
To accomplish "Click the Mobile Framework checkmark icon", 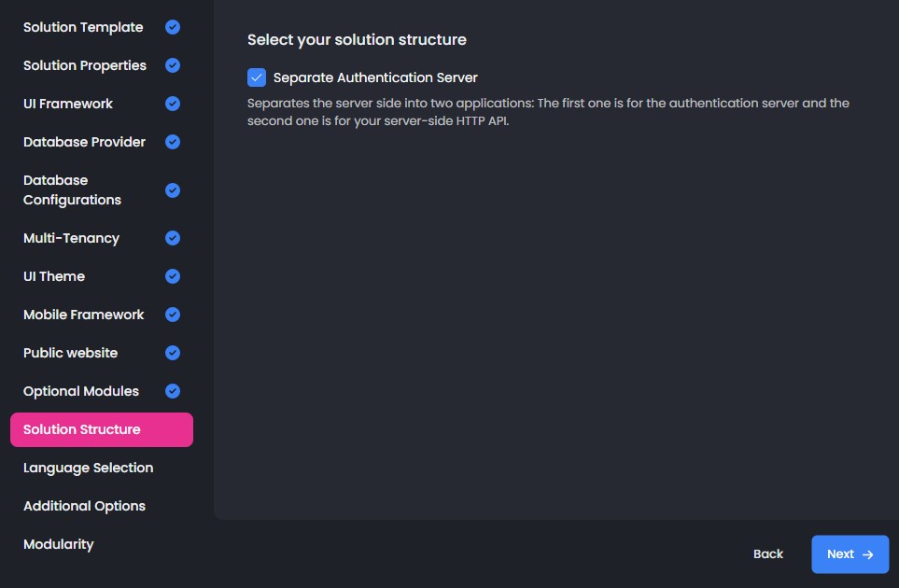I will click(x=173, y=315).
